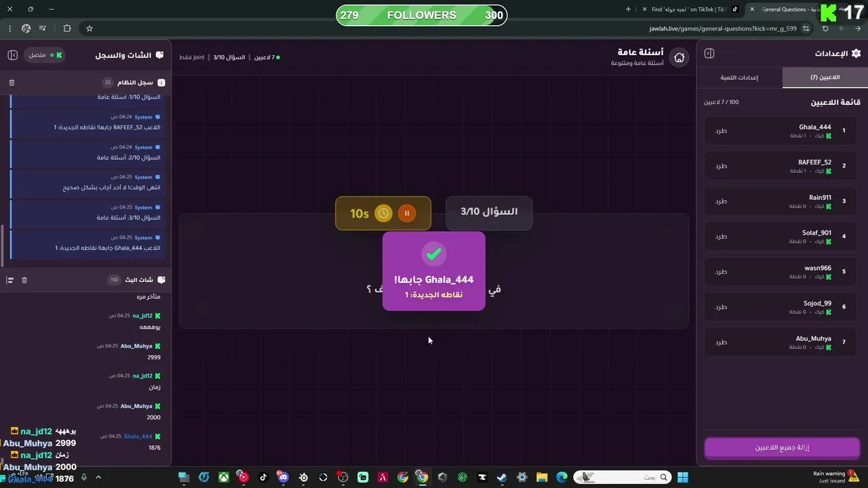Viewport: 868px width, 488px height.
Task: Switch to إعدادات اللعبة tab
Action: [x=739, y=77]
